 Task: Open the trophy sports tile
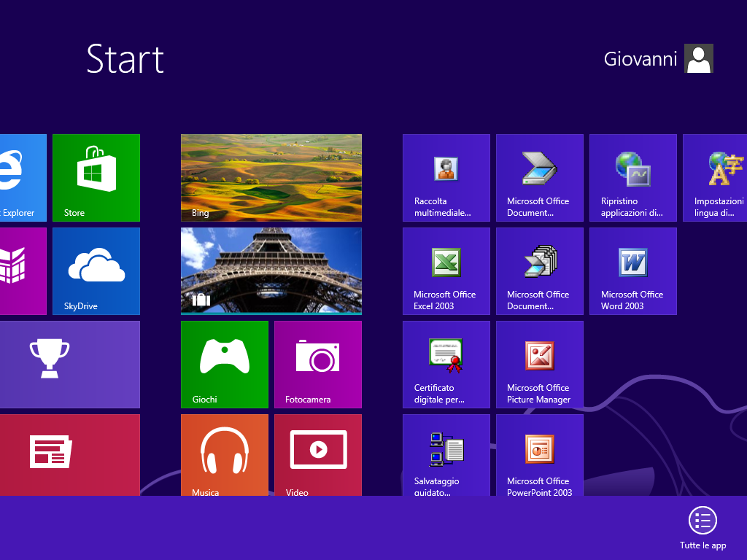70,365
